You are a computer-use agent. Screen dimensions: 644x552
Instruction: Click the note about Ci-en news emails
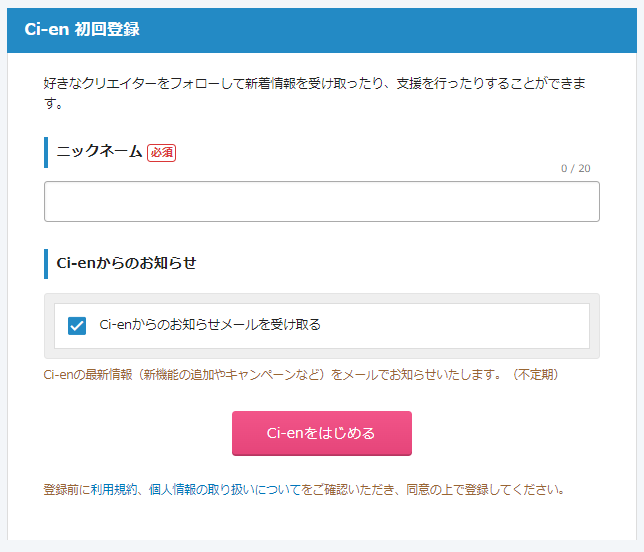(x=301, y=375)
